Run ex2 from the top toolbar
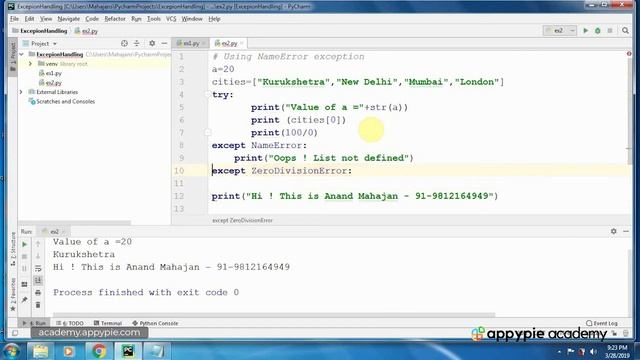The width and height of the screenshot is (640, 360). (x=585, y=31)
